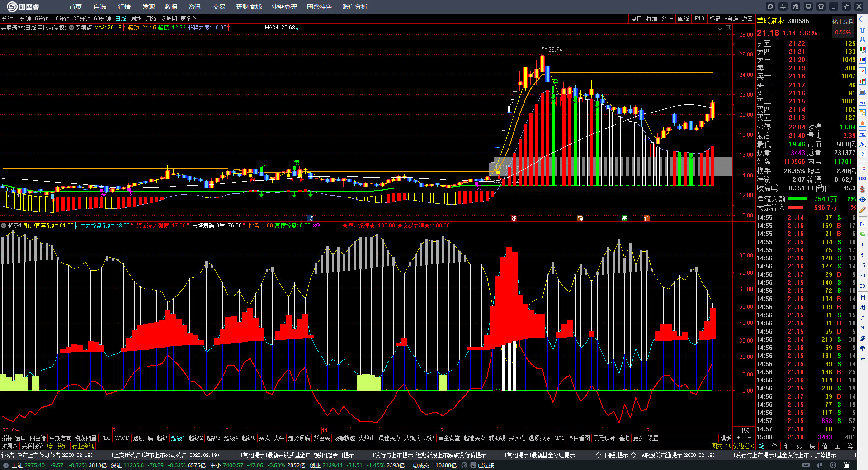This screenshot has height=470, width=868.
Task: Click the 26.74 high price label on chart
Action: (555, 50)
